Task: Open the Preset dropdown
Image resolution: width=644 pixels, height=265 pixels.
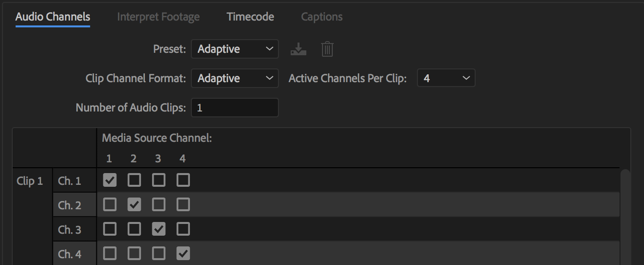Action: [x=234, y=49]
